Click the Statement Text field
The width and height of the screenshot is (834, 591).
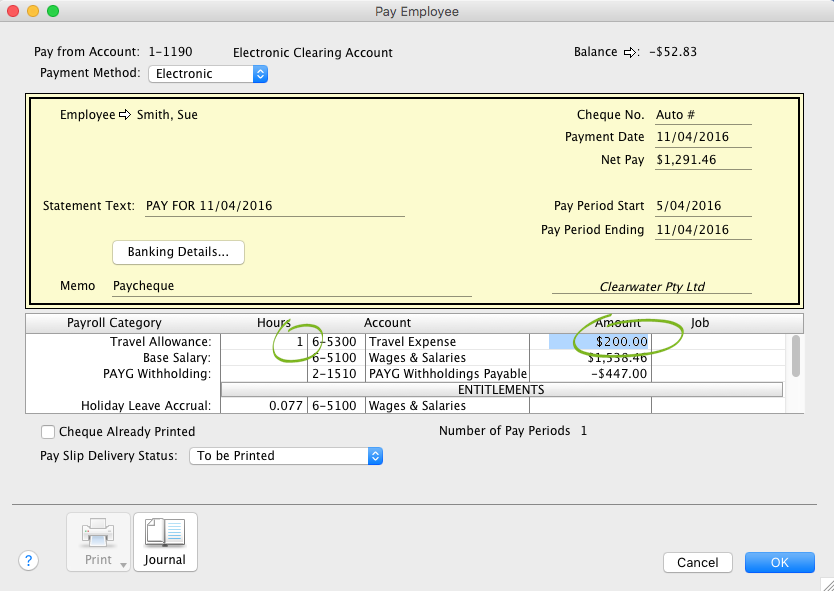coord(273,206)
